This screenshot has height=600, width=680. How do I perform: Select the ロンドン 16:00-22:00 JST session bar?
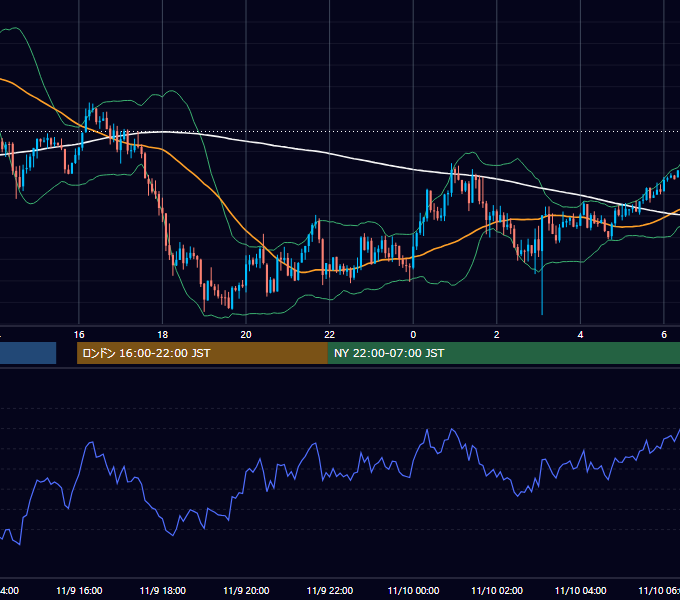pos(202,353)
